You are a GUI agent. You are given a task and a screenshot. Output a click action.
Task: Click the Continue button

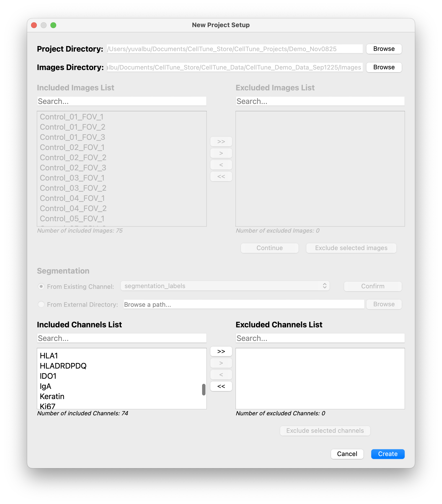pos(269,248)
